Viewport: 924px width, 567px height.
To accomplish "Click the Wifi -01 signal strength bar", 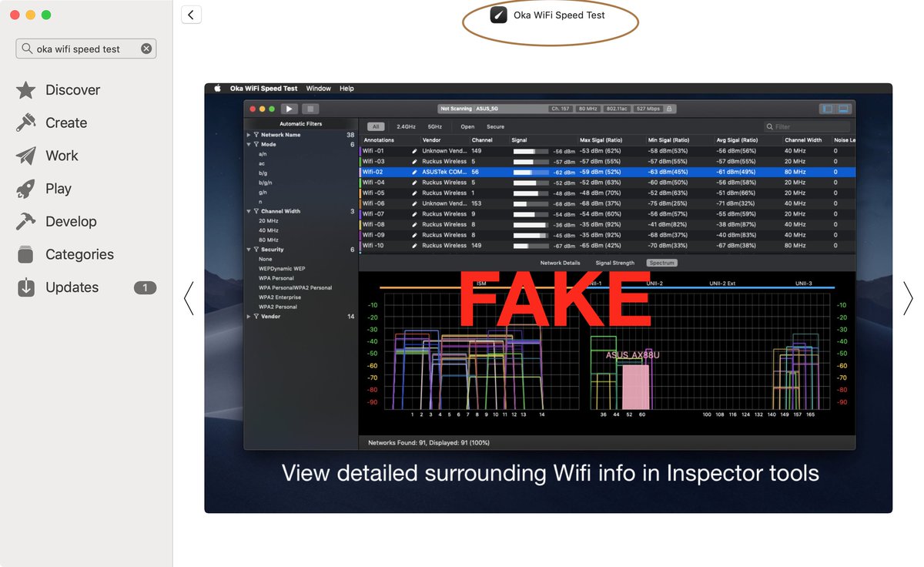I will point(531,151).
